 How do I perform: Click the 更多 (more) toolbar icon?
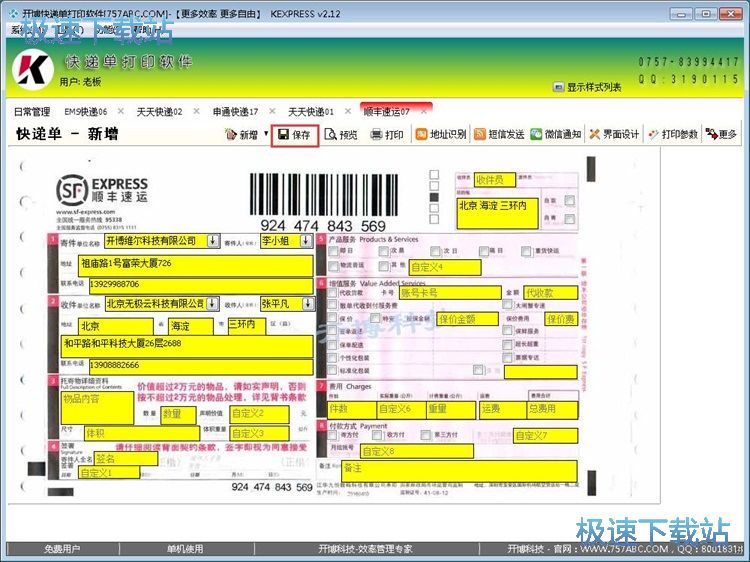[711, 134]
